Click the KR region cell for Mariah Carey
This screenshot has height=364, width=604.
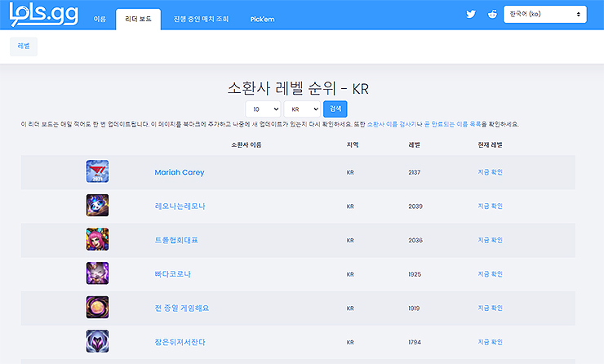[350, 172]
